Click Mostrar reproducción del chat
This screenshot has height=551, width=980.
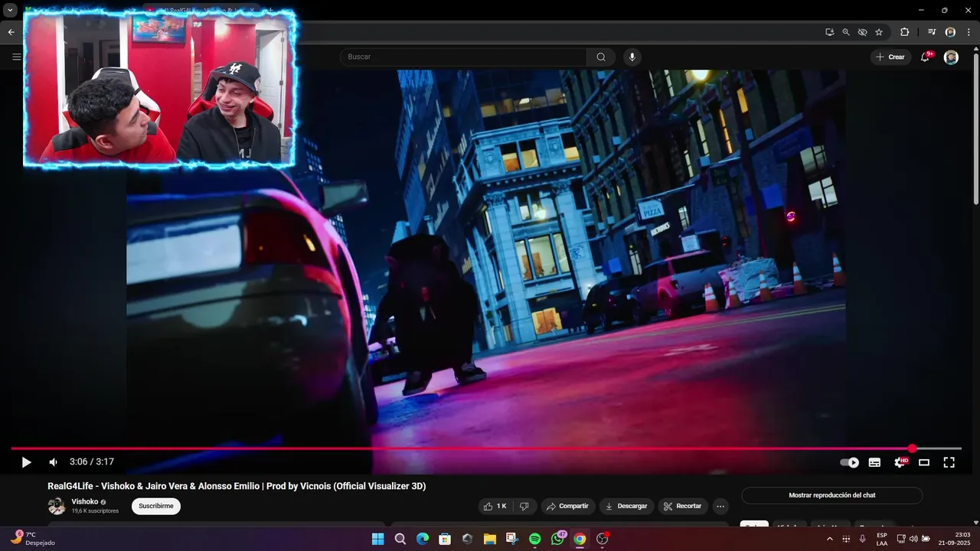pos(832,495)
